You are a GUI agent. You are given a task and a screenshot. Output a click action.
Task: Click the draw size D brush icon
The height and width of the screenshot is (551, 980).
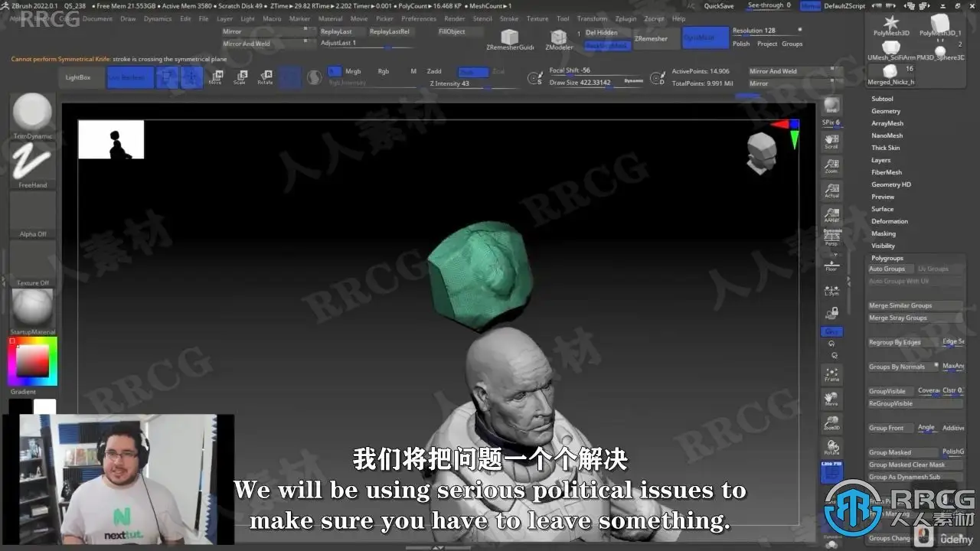(x=658, y=77)
